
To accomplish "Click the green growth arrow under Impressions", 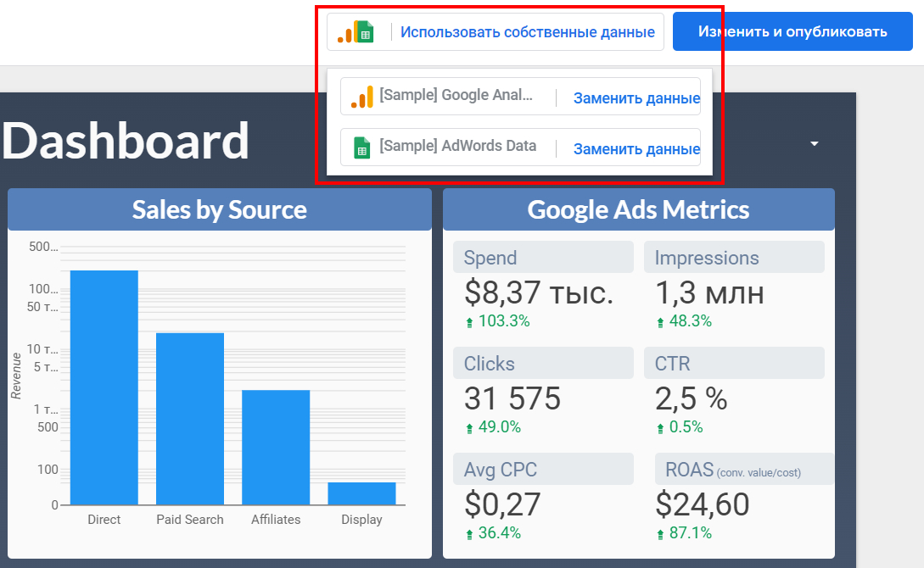I will coord(658,320).
